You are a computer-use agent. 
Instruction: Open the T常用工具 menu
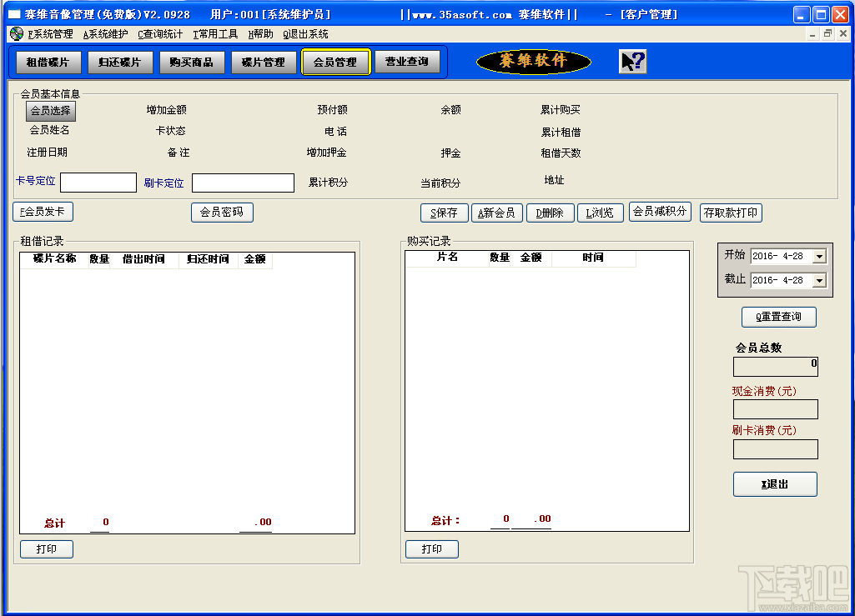point(215,34)
